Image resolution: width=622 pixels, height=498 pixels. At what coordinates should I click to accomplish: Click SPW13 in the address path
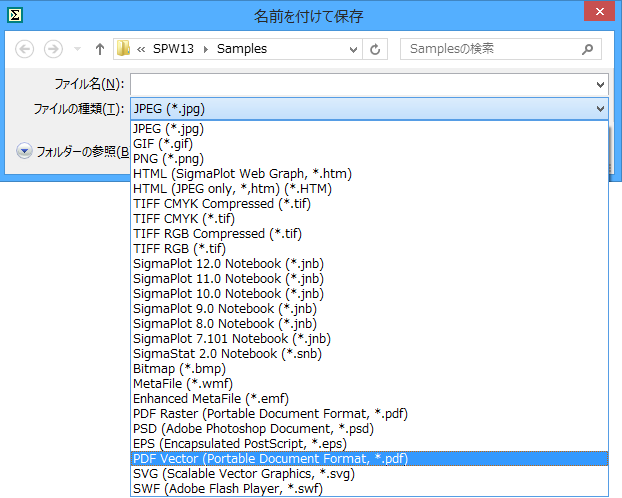pyautogui.click(x=173, y=49)
